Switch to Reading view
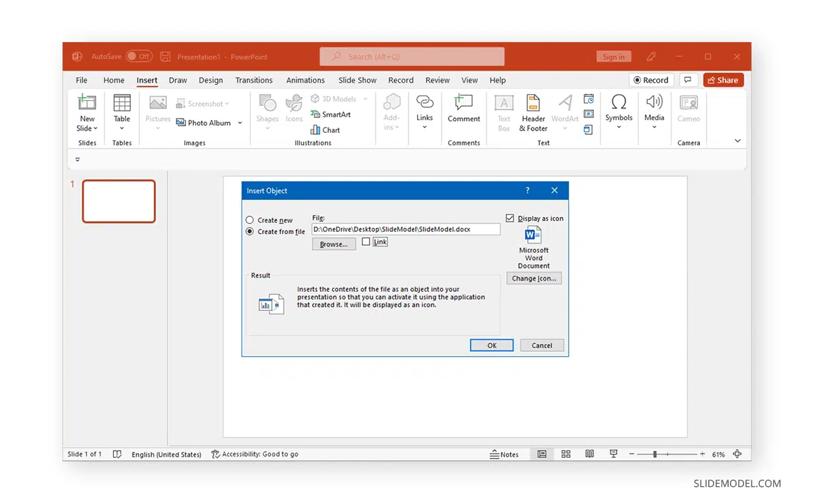Screen dimensions: 814x504 pos(589,454)
